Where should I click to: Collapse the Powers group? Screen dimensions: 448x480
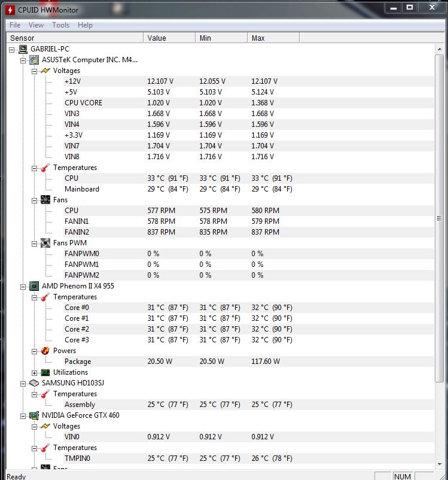pyautogui.click(x=34, y=351)
